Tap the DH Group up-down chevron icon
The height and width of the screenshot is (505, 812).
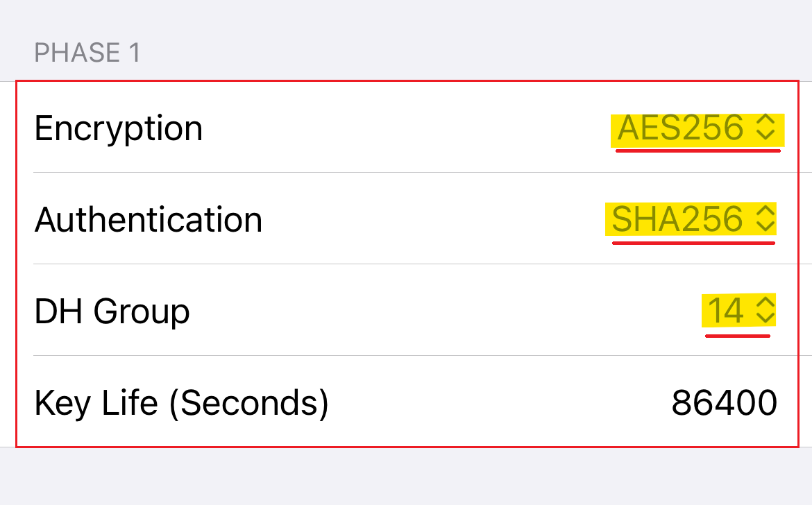click(x=764, y=311)
